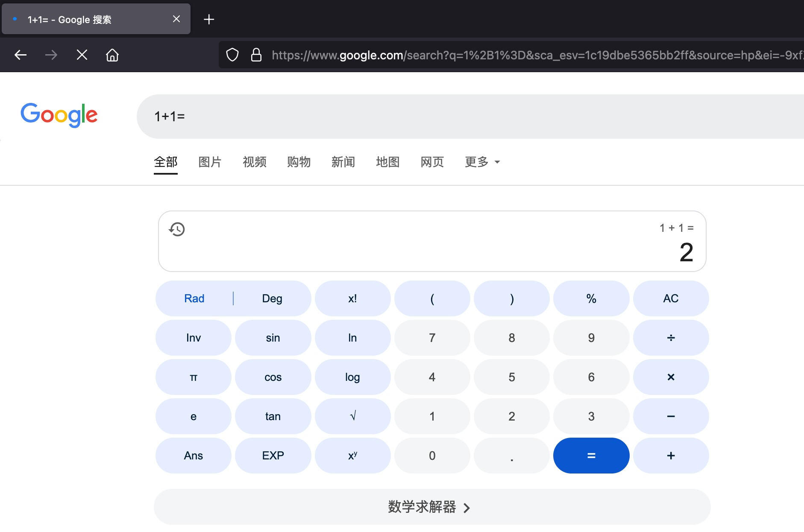Clear calculator with AC button
The width and height of the screenshot is (804, 532).
tap(671, 298)
